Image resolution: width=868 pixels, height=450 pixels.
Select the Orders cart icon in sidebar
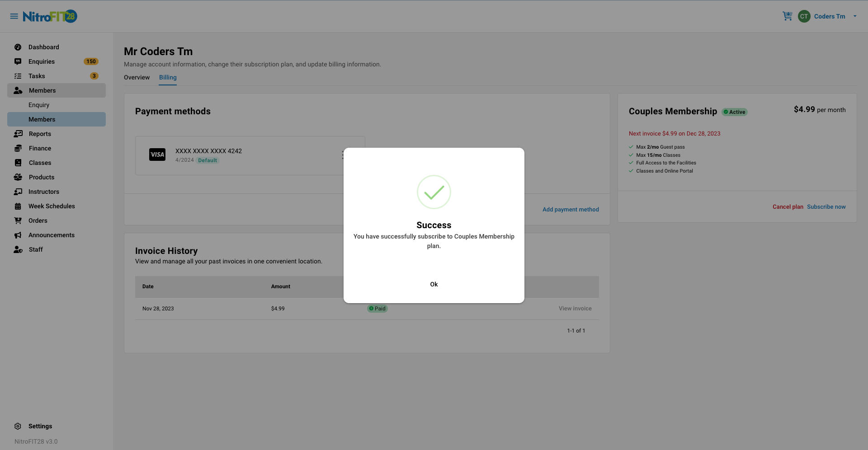tap(18, 220)
